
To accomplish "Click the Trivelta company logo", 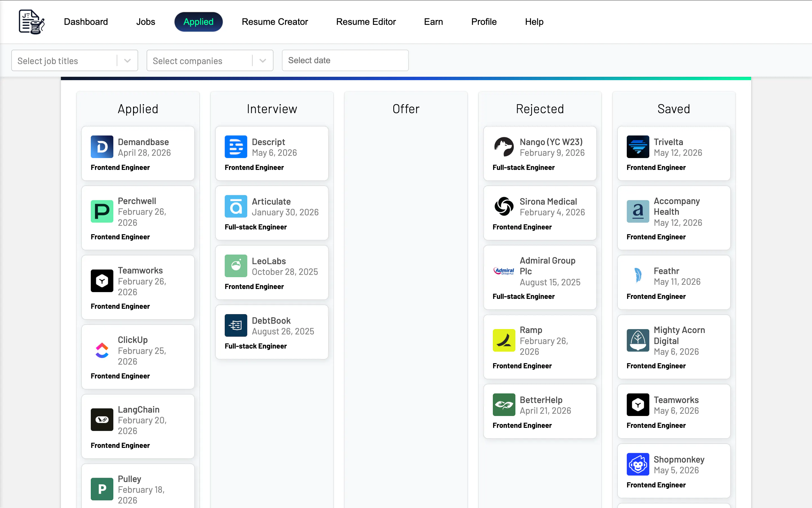I will [x=638, y=147].
